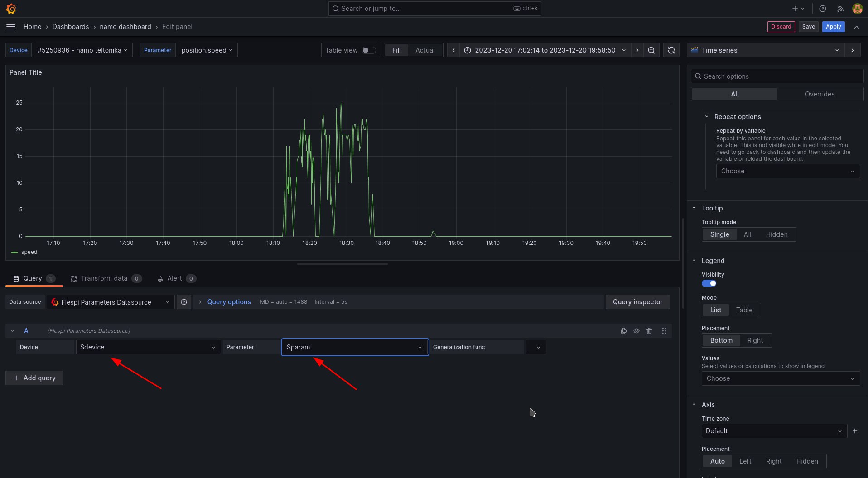This screenshot has height=478, width=868.
Task: Duplicate query A using the copy icon
Action: [x=624, y=331]
